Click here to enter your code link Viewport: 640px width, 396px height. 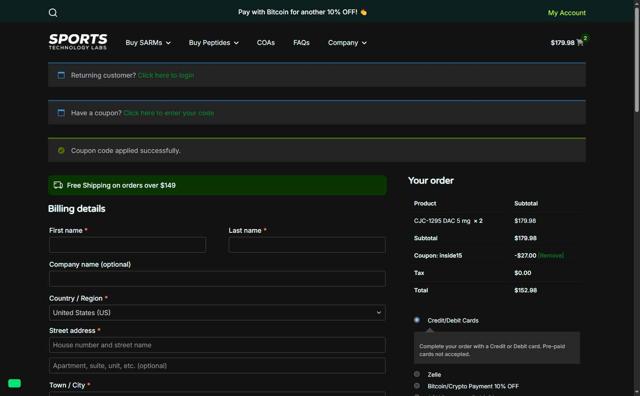tap(169, 113)
